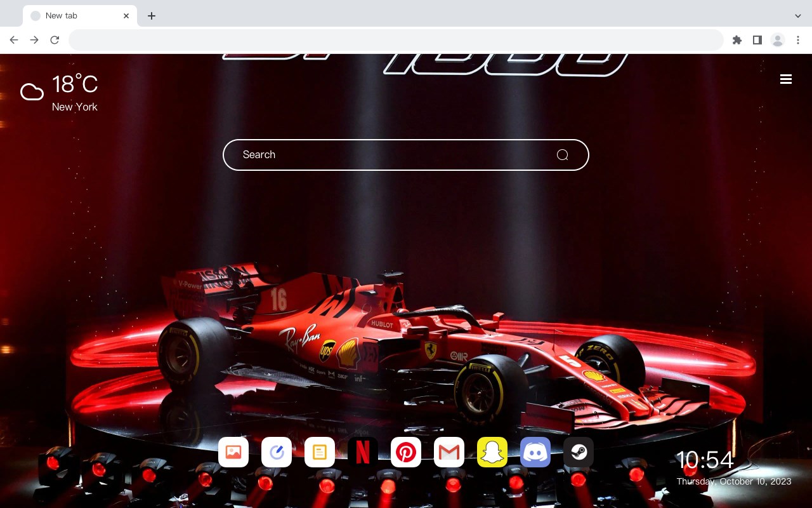Go back to the previous page
This screenshot has height=508, width=812.
click(14, 40)
